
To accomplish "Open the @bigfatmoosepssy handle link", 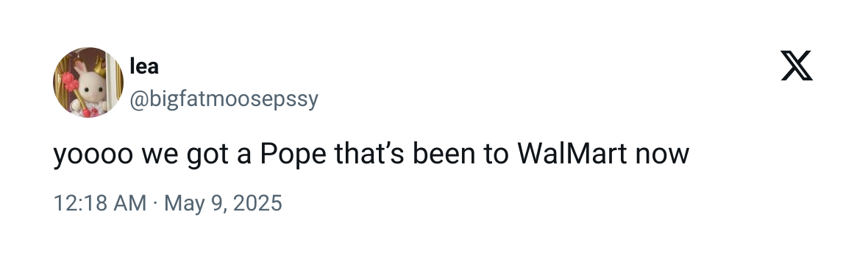I will (x=224, y=100).
